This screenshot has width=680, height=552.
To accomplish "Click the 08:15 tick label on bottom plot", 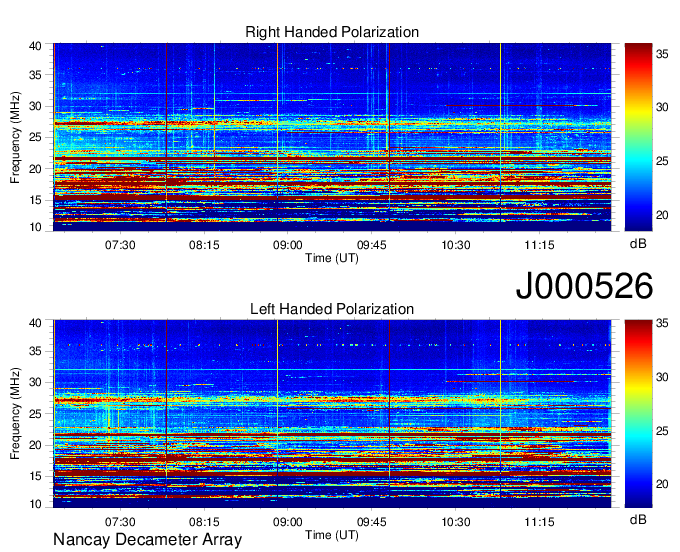I will pyautogui.click(x=204, y=522).
